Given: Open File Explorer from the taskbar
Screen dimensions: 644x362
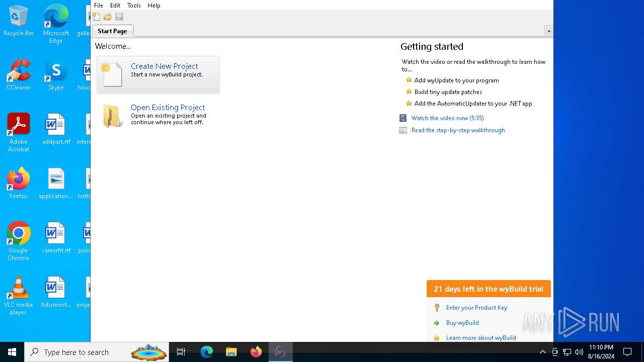Looking at the screenshot, I should (x=231, y=352).
